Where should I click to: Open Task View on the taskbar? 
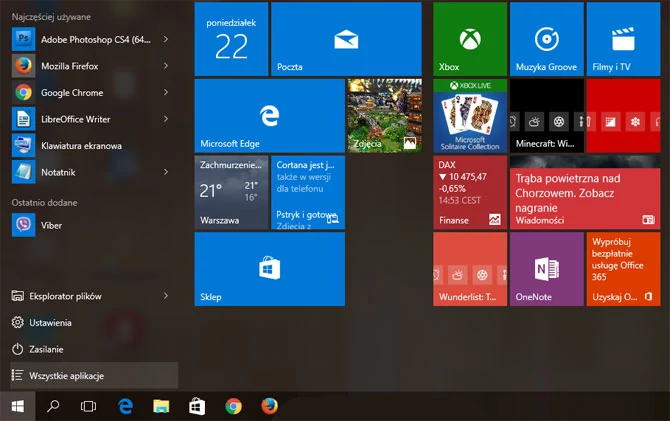88,406
